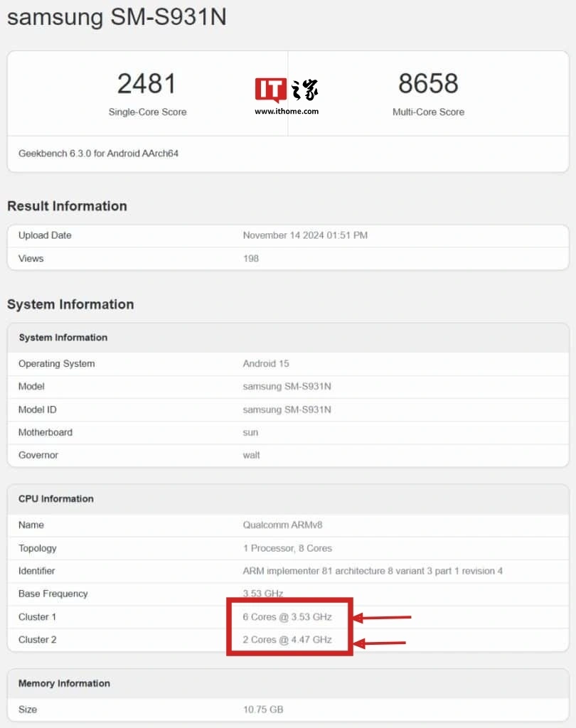The height and width of the screenshot is (728, 576).
Task: Click the red IT logo watermark
Action: coord(271,90)
